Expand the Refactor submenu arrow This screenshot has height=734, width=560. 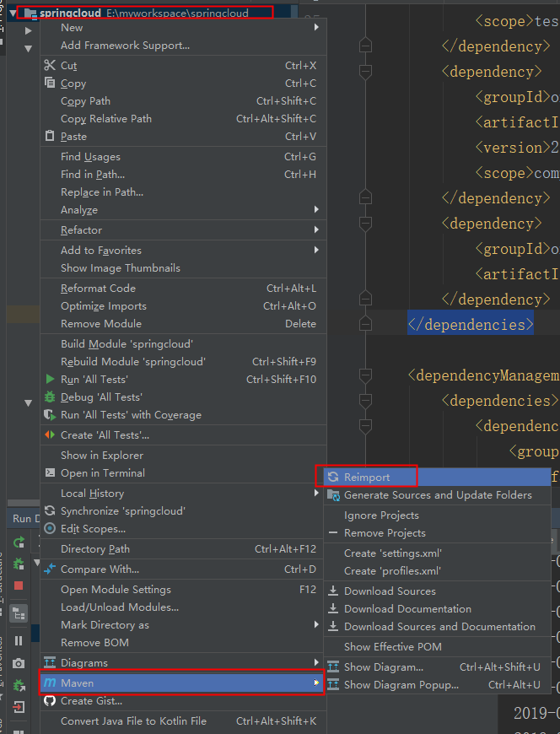coord(317,229)
